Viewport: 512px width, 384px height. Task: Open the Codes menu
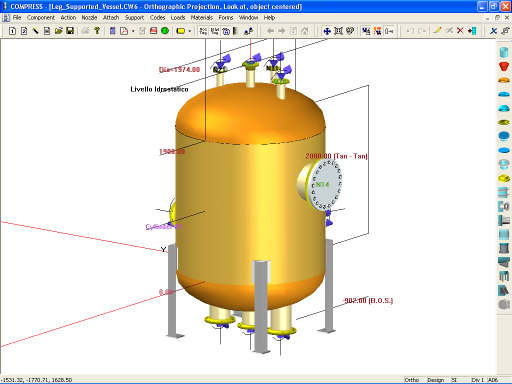pos(157,18)
